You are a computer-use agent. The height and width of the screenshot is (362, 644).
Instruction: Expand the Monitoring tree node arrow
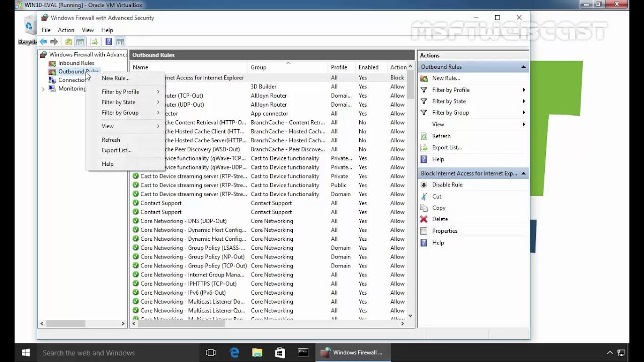[x=43, y=89]
